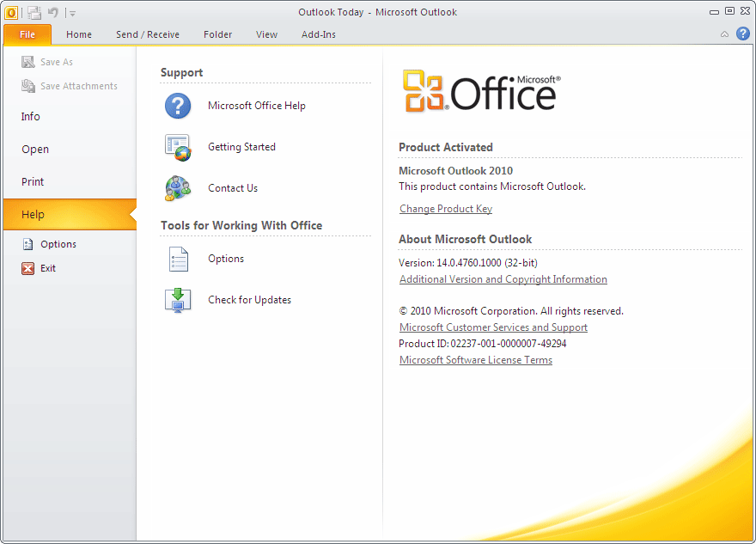Click the Options document icon under Tools
The image size is (756, 544).
click(x=178, y=259)
